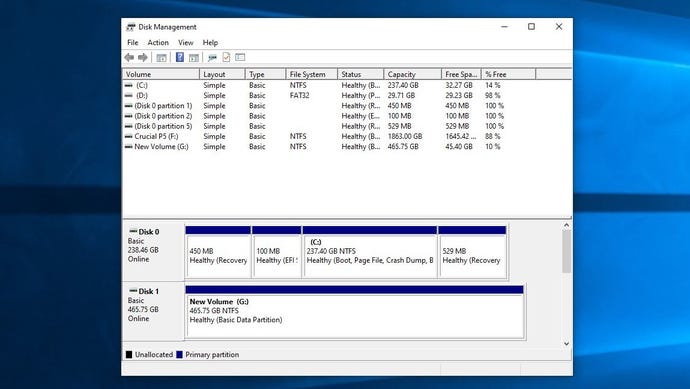This screenshot has height=389, width=690.
Task: Click the drive icon beside (C:) volume
Action: (128, 85)
